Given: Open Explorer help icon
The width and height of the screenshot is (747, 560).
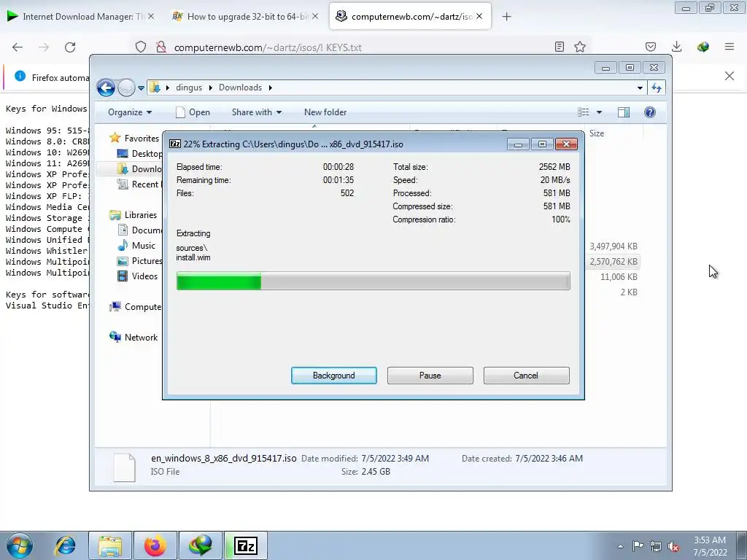Looking at the screenshot, I should 650,112.
